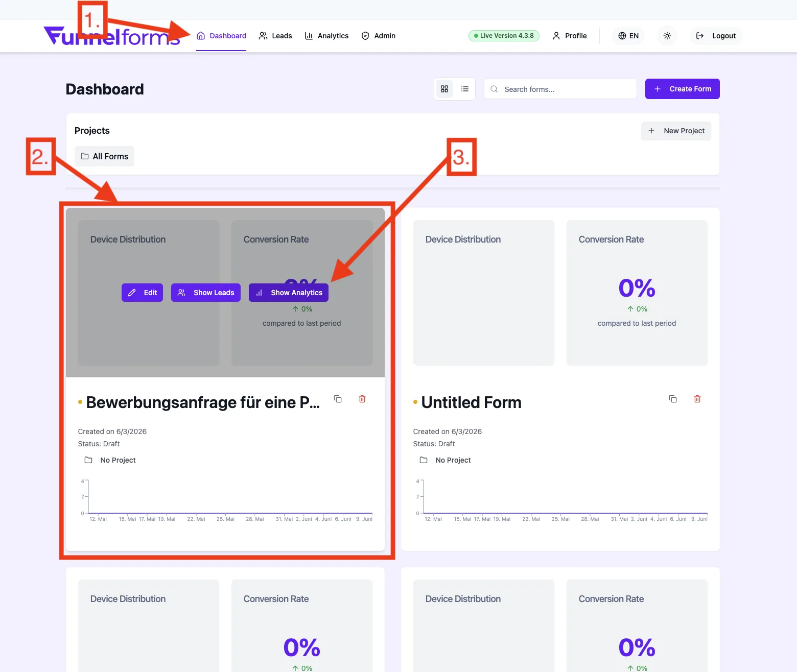This screenshot has height=672, width=797.
Task: Edit the Bewerbungsanfrage form
Action: [143, 293]
